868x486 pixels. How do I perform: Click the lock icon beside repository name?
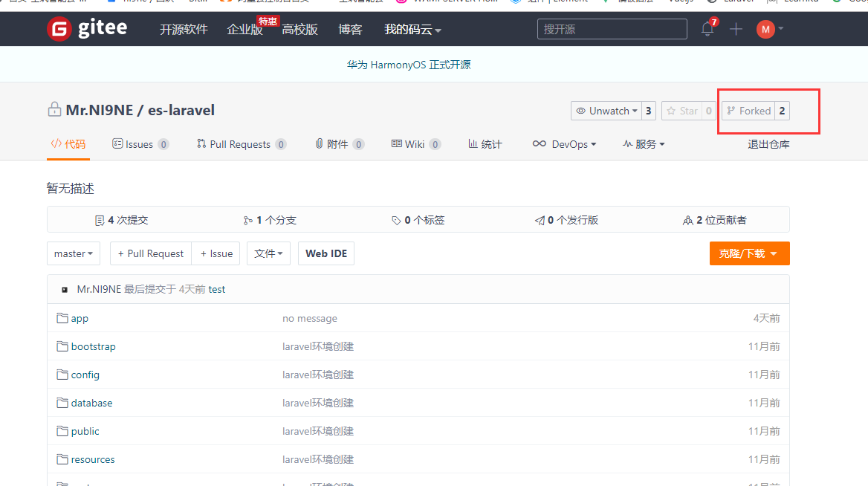tap(54, 110)
